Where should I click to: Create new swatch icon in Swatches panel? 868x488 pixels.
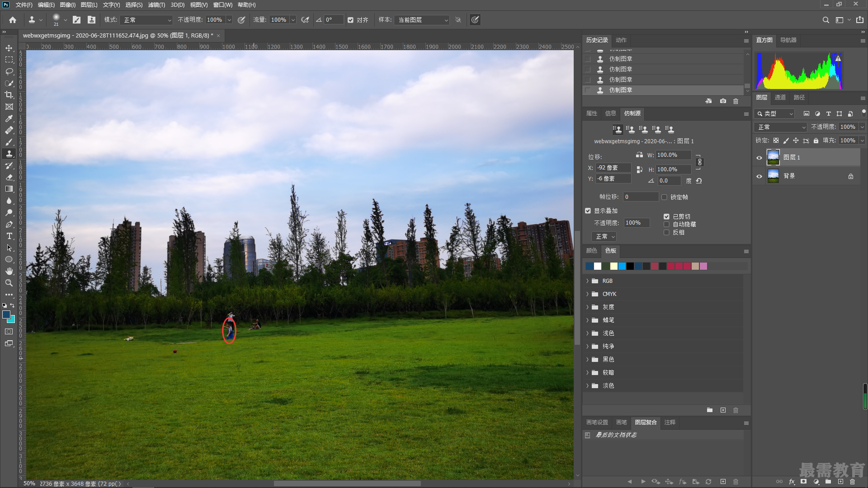723,410
